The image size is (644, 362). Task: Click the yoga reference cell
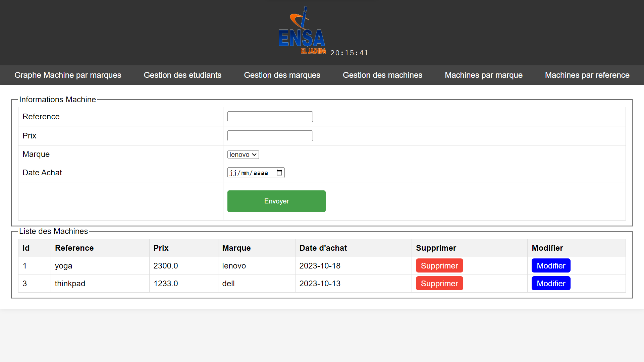coord(63,266)
